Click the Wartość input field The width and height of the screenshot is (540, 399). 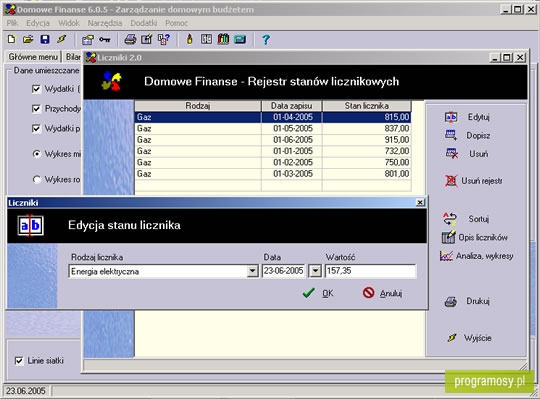(370, 271)
